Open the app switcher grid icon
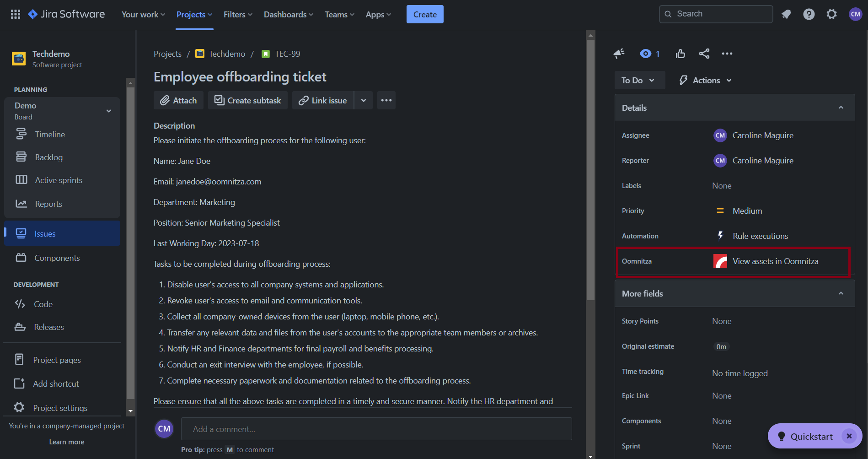The height and width of the screenshot is (459, 868). [x=16, y=14]
